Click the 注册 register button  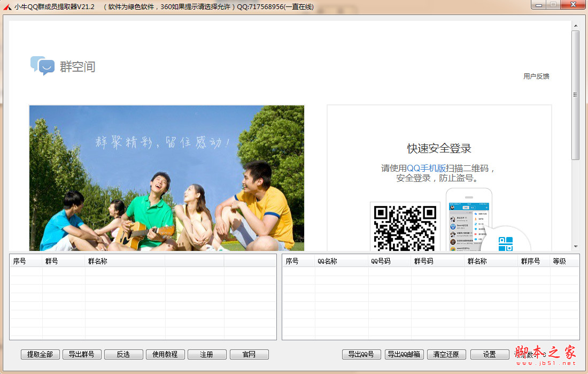coord(207,354)
